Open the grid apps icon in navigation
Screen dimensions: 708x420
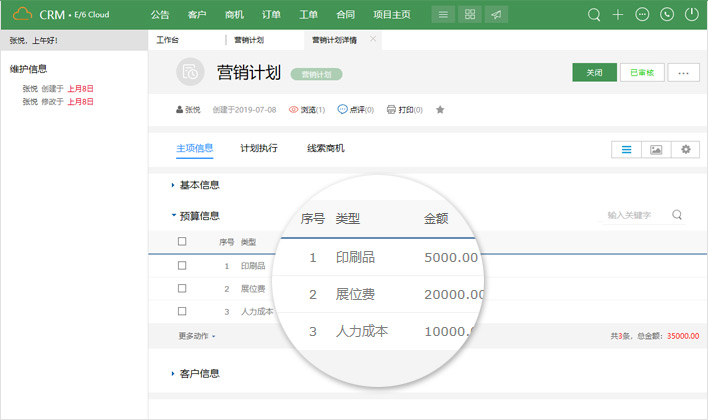(x=470, y=15)
